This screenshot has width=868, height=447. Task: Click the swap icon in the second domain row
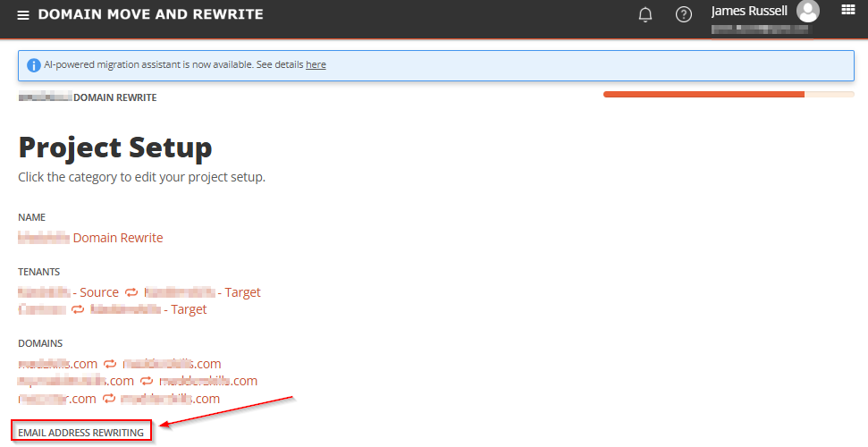tap(147, 381)
